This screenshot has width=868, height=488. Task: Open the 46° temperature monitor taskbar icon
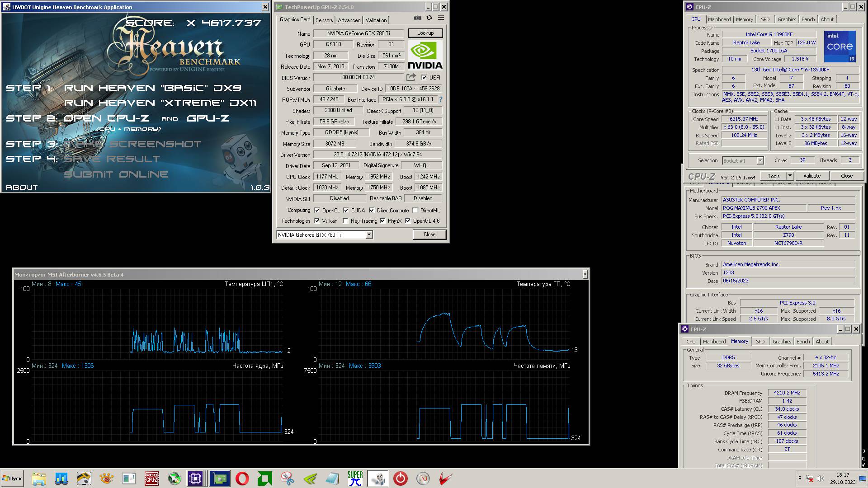[x=84, y=479]
